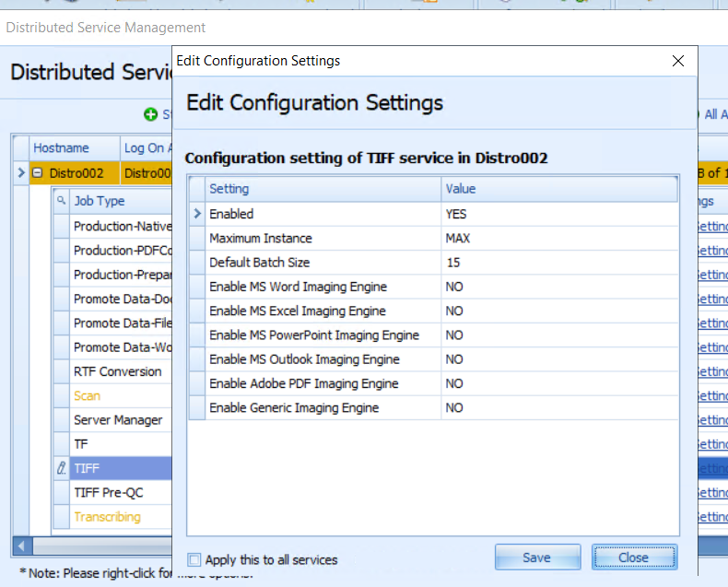
Task: Open Settings link on the Server Manager row
Action: [x=713, y=420]
